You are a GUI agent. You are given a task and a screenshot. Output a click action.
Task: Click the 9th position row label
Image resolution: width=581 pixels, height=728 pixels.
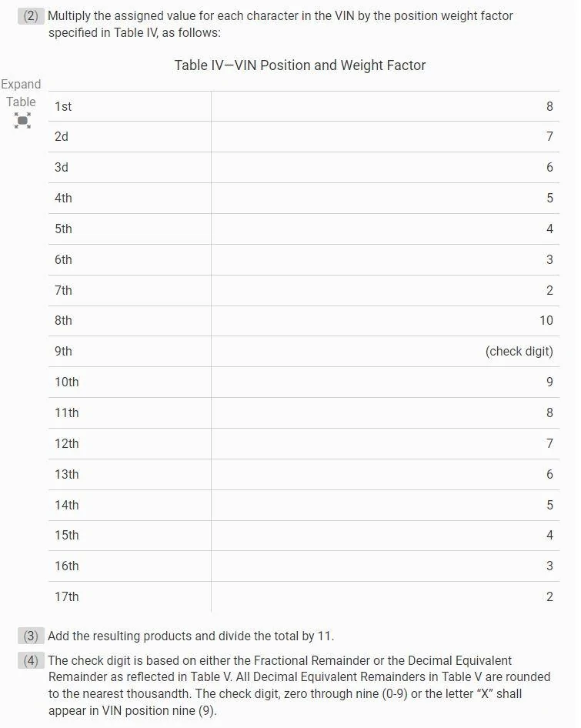[63, 351]
